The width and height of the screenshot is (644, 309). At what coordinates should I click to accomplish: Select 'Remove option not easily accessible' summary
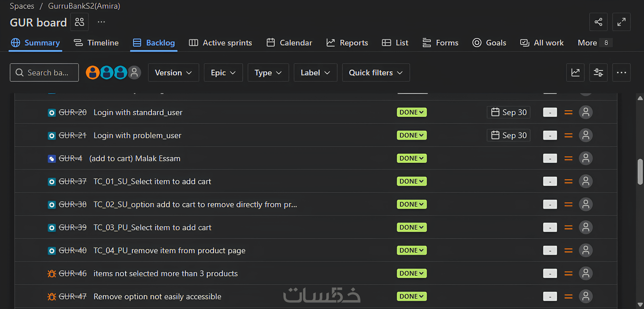click(158, 297)
